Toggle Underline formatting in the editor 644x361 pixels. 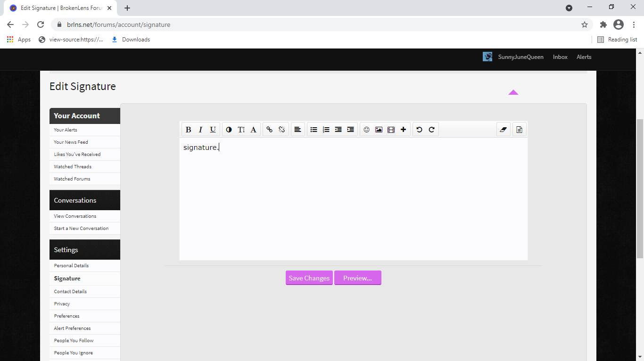(213, 130)
